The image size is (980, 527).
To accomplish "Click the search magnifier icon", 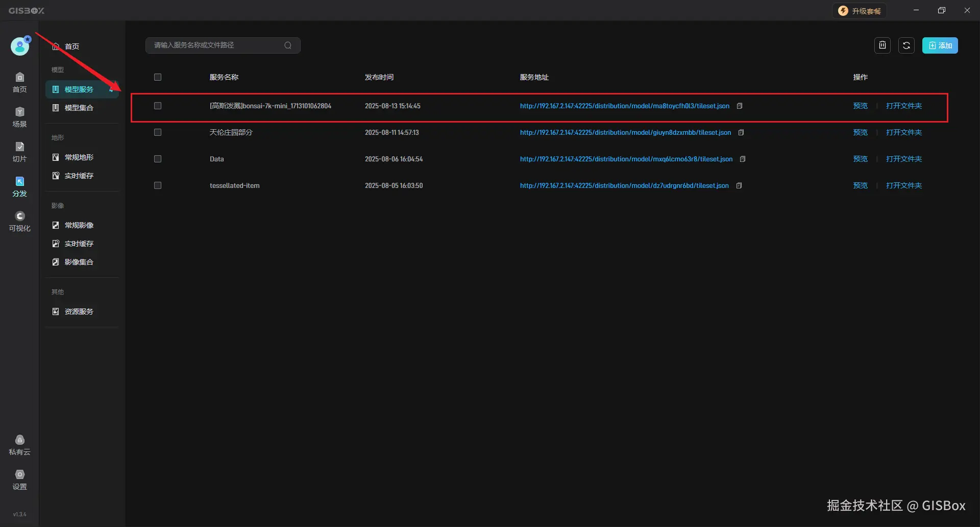I will coord(288,45).
